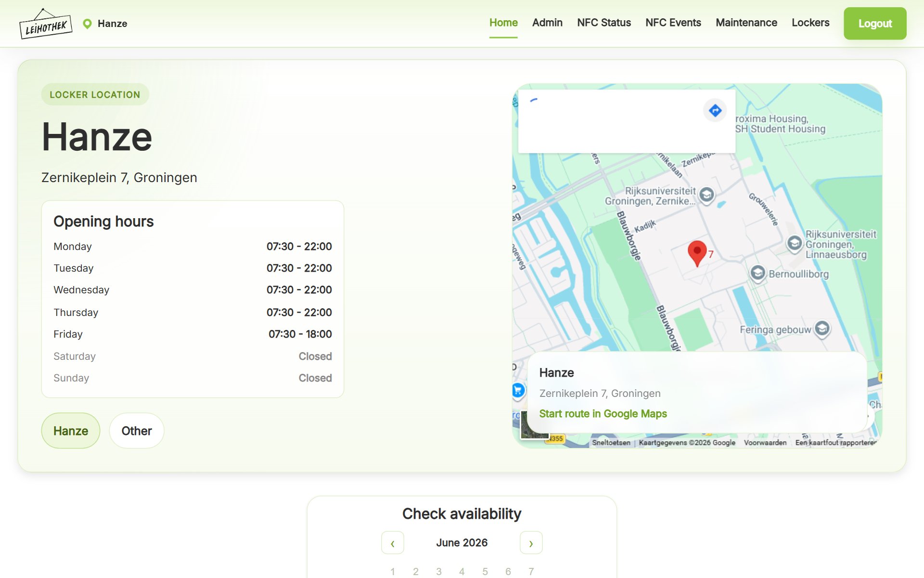Click the Rijksuniversiteit Groningen Zernike map icon
This screenshot has height=578, width=924.
point(706,195)
